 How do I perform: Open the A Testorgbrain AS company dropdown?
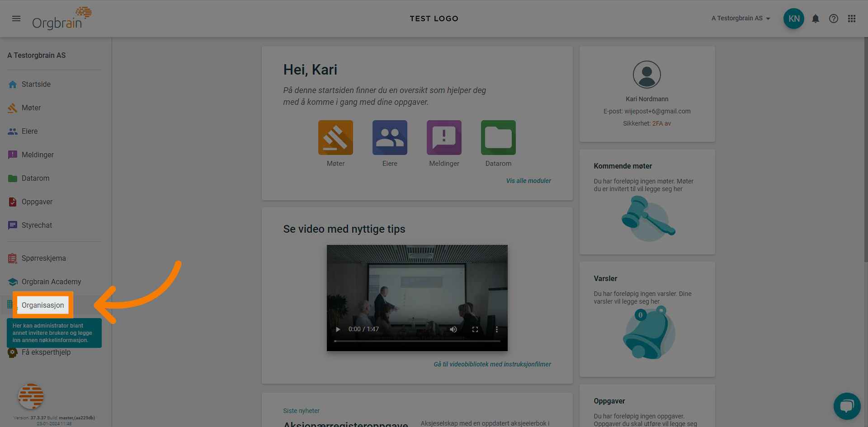point(741,19)
